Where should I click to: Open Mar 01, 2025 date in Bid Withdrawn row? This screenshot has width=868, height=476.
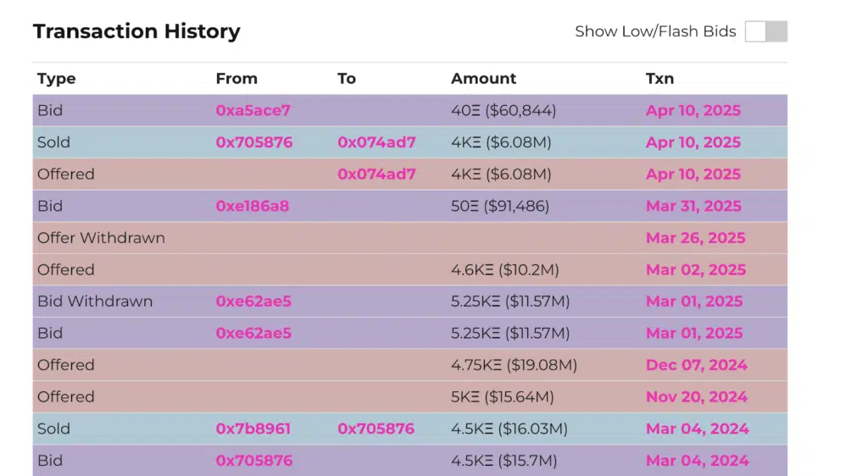(693, 302)
